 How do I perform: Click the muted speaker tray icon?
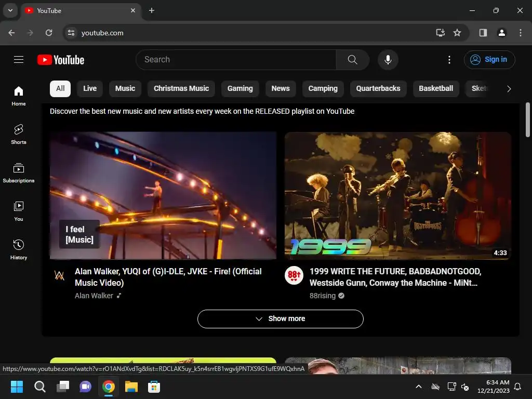click(x=465, y=387)
